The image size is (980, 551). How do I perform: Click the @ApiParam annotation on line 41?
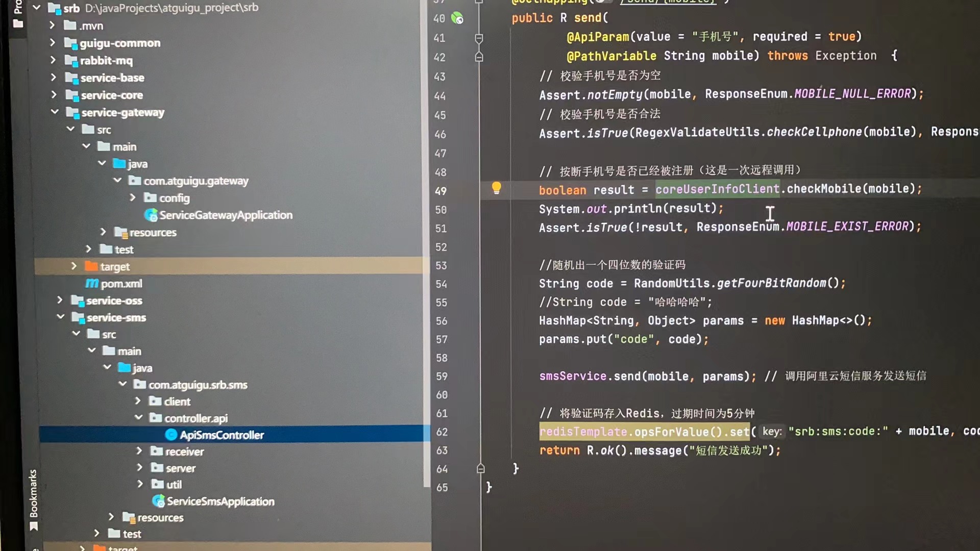tap(598, 37)
